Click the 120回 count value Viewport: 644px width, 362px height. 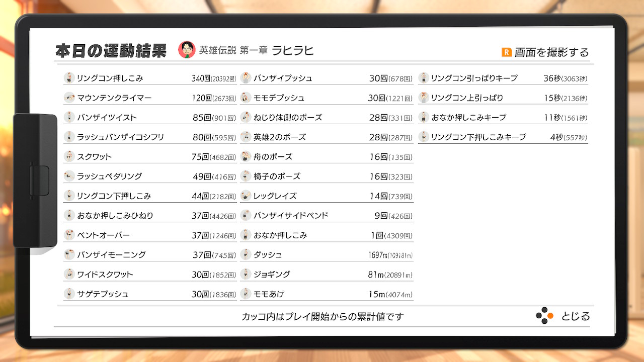201,98
